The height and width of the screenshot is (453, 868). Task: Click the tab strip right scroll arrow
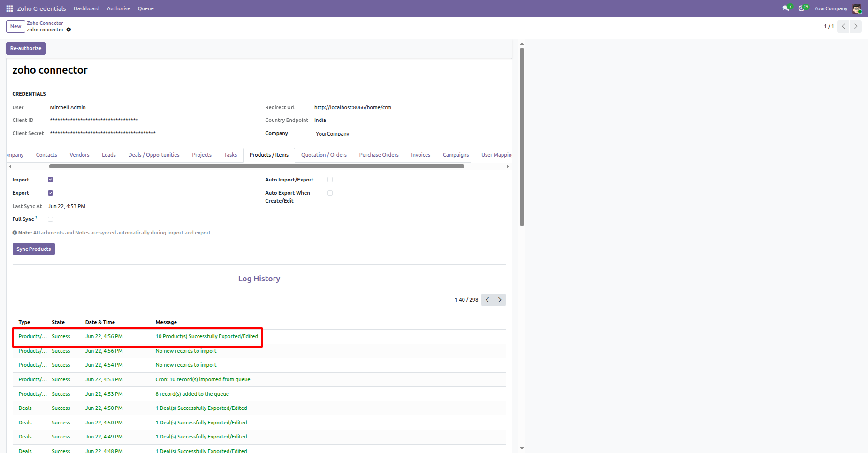click(x=507, y=166)
